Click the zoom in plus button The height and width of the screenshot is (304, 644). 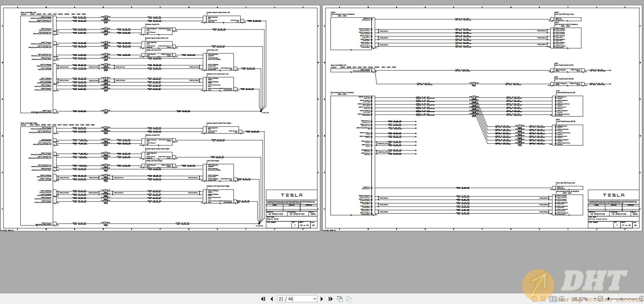(642, 299)
